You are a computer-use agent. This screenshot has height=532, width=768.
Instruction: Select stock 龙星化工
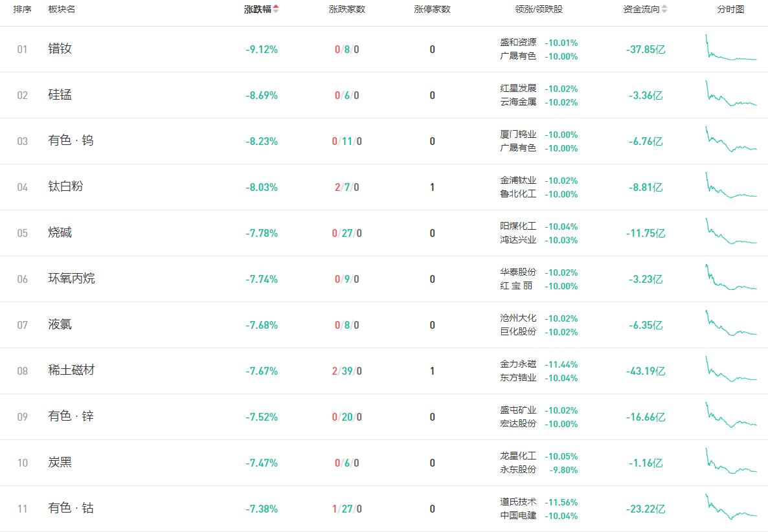tap(518, 457)
